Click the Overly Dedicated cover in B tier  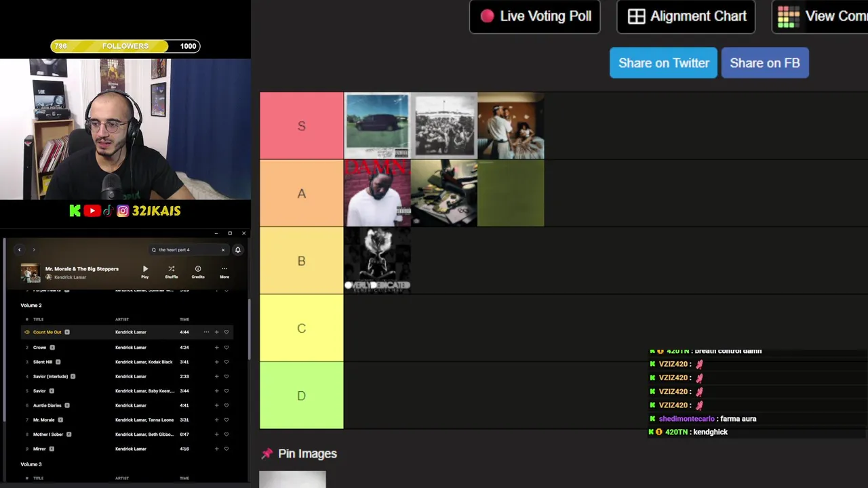tap(378, 261)
